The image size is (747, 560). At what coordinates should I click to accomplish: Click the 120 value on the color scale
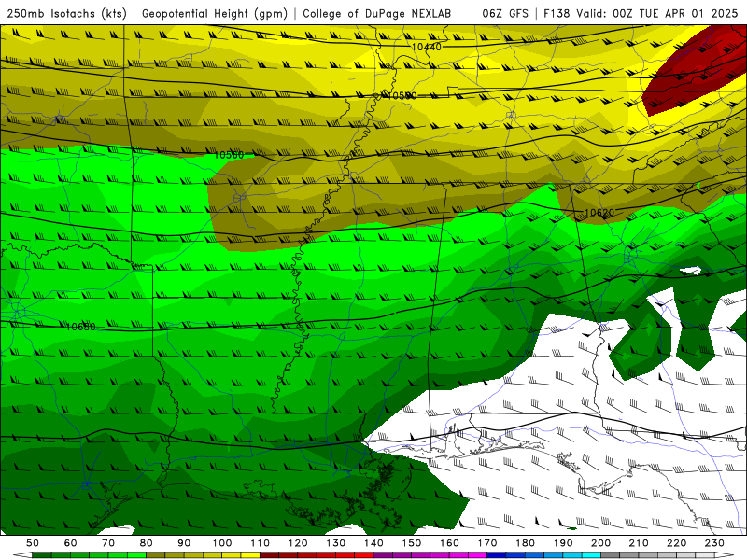pyautogui.click(x=298, y=543)
